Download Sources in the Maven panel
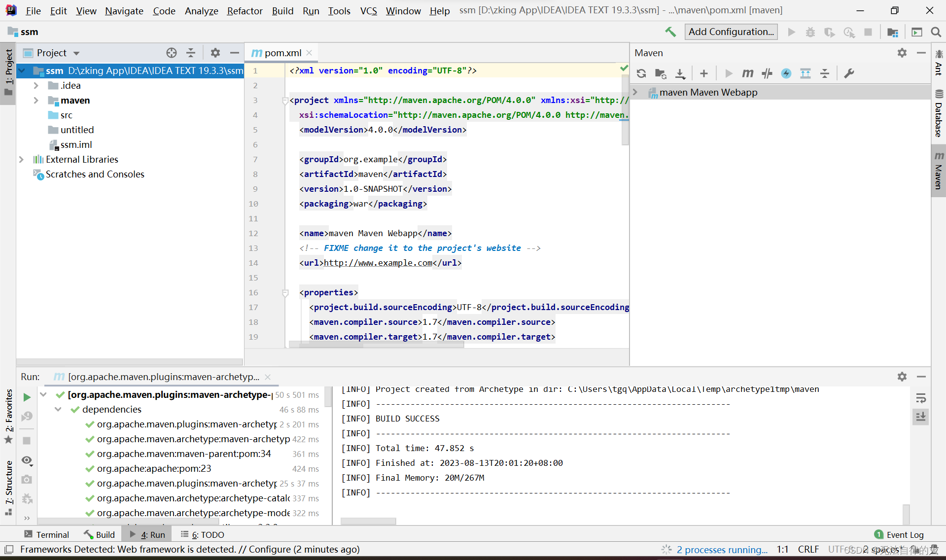The image size is (946, 560). [681, 73]
